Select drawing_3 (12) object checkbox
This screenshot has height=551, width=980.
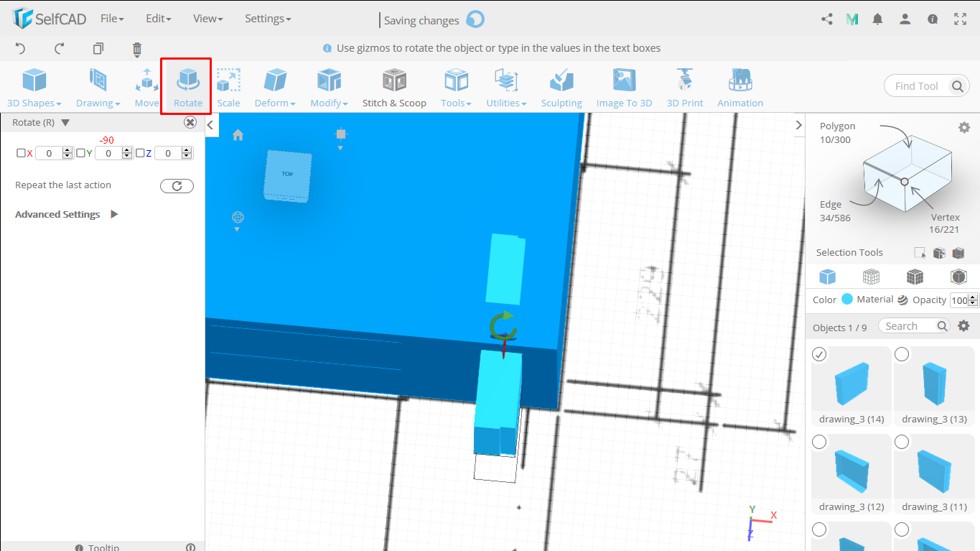[x=819, y=442]
